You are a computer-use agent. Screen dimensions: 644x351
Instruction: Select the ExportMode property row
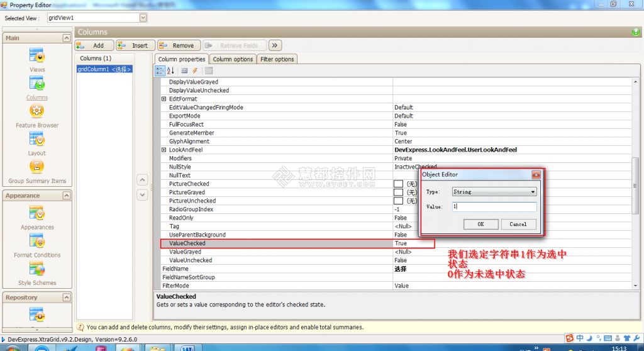pyautogui.click(x=396, y=116)
